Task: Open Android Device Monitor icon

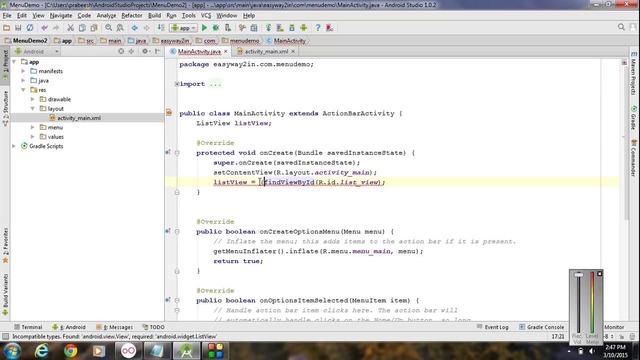Action: click(x=303, y=28)
